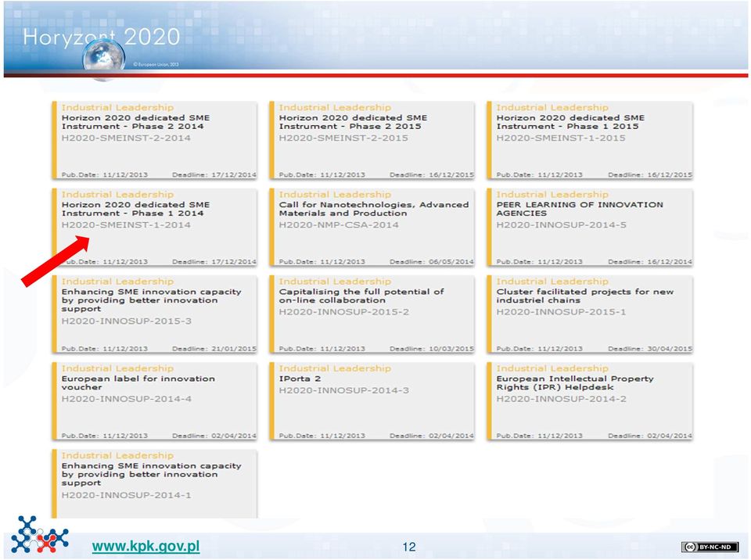Click the 'Horyzont 2020' header title
The height and width of the screenshot is (560, 751).
coord(101,37)
